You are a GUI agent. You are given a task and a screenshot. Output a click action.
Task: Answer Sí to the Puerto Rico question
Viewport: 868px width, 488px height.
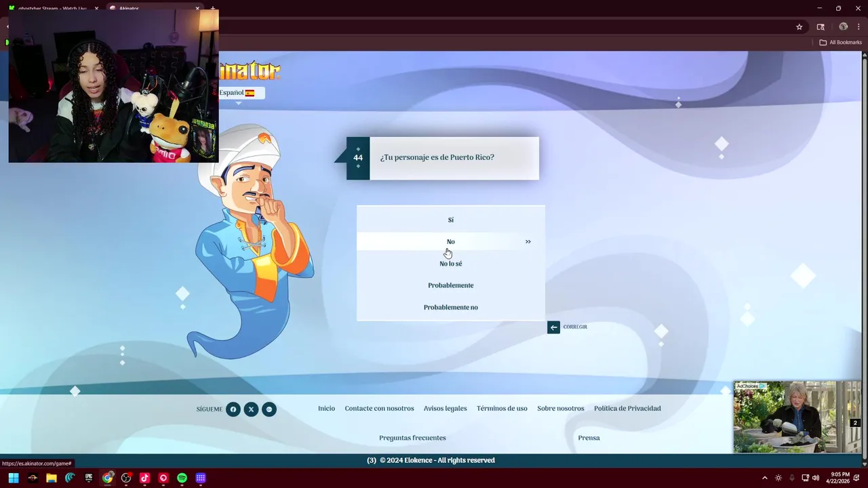[450, 220]
